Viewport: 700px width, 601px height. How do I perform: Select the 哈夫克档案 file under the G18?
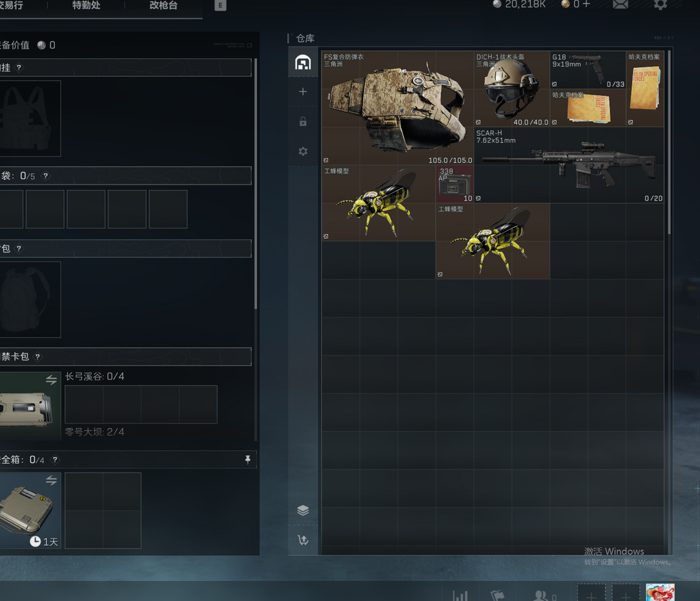click(x=587, y=108)
